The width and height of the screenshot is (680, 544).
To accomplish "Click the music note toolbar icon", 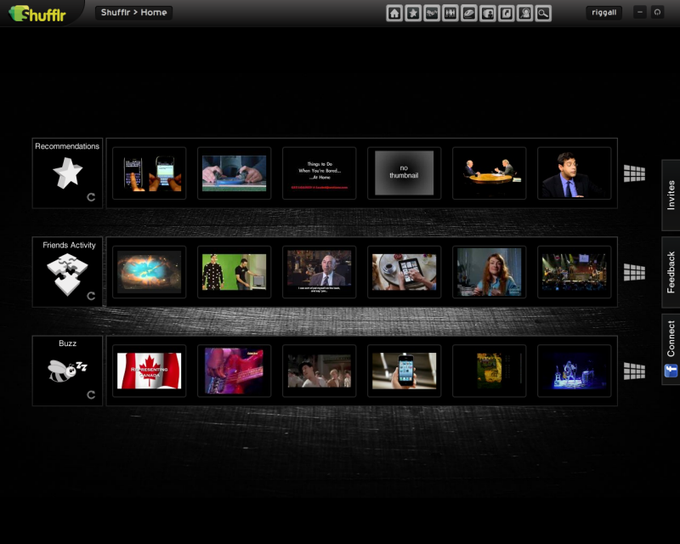I will point(506,13).
